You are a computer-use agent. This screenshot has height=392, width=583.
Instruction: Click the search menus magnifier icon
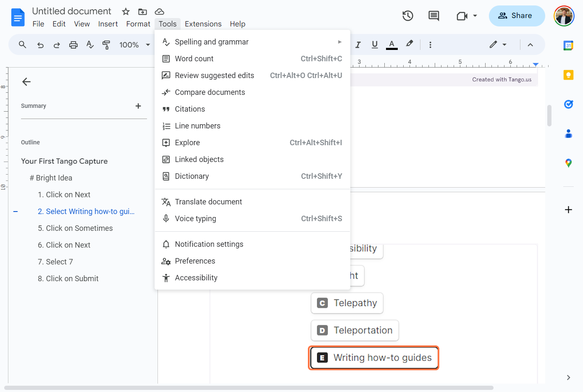[23, 44]
